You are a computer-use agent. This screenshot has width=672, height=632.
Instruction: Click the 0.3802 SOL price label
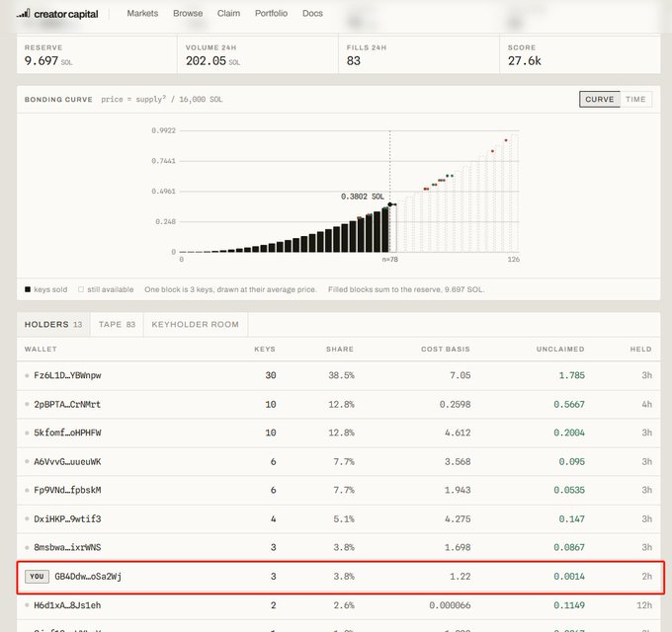[363, 197]
